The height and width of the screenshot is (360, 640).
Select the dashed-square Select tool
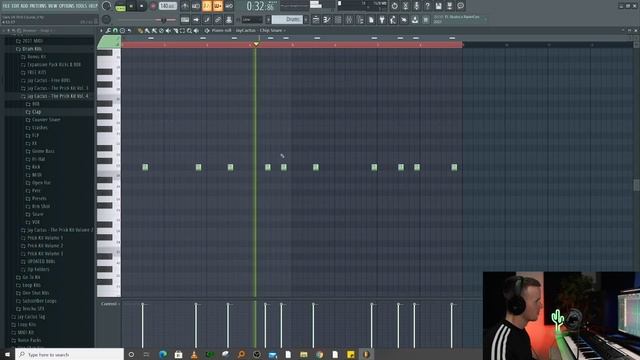[x=182, y=31]
